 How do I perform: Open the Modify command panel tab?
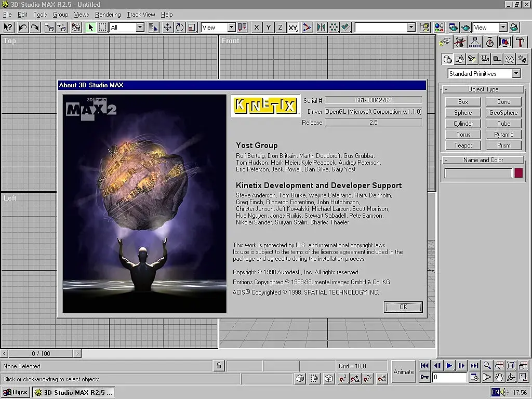(x=459, y=42)
